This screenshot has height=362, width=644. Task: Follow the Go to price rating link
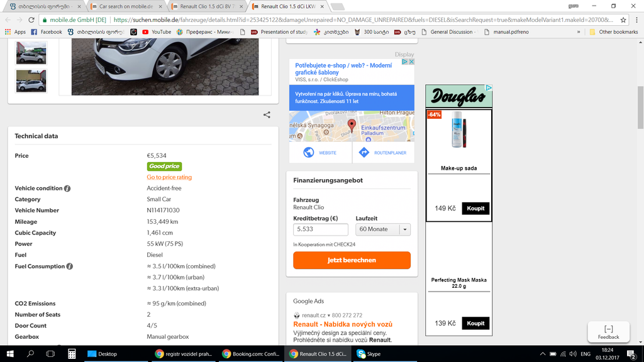pos(169,177)
